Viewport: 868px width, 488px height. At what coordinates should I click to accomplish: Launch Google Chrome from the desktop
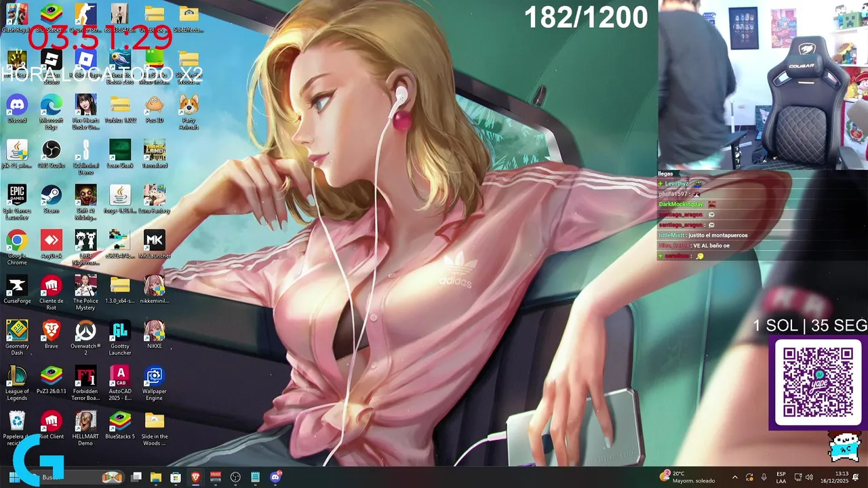17,247
